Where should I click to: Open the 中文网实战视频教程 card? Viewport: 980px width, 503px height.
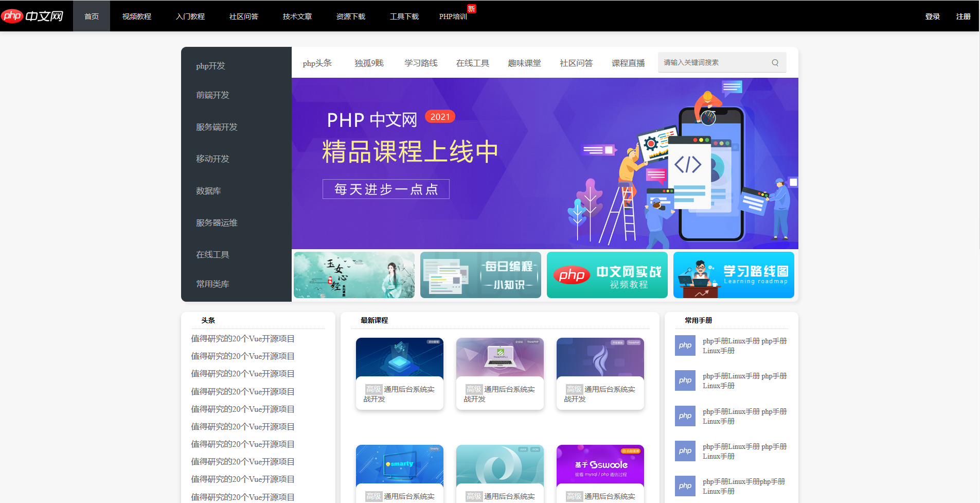[607, 275]
